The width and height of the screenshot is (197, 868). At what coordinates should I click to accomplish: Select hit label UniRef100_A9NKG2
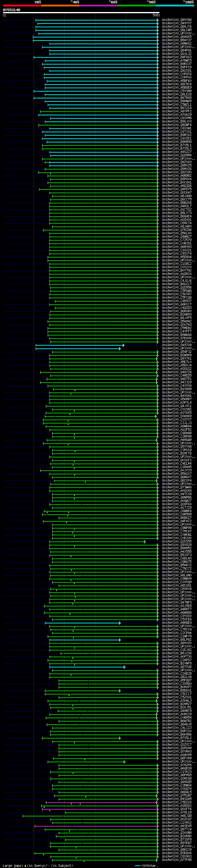[x=177, y=43]
